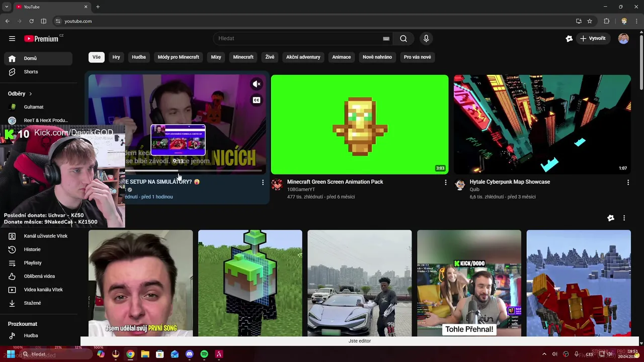Open the 10BGamerYT channel avatar
Viewport: 644px width, 362px height.
pos(277,185)
